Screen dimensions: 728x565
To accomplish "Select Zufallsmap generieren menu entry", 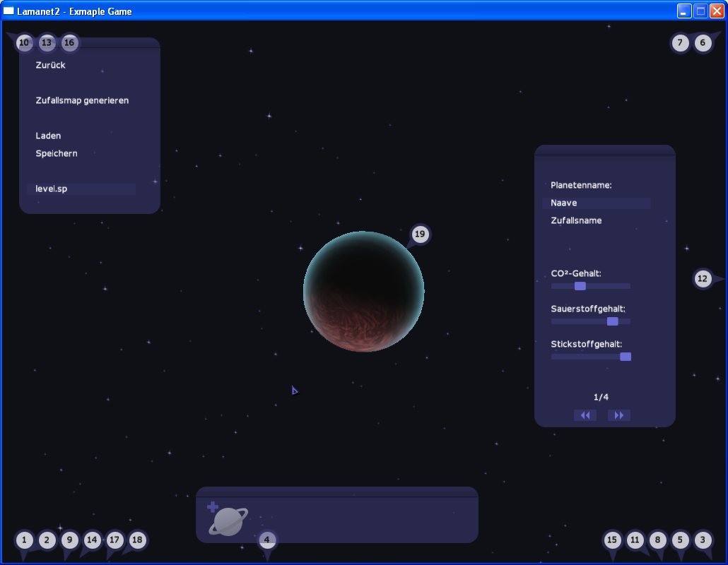I will tap(82, 100).
